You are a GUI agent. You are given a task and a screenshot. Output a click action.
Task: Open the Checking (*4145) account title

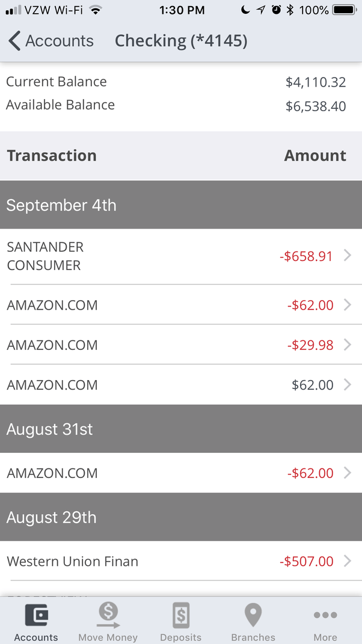(181, 41)
